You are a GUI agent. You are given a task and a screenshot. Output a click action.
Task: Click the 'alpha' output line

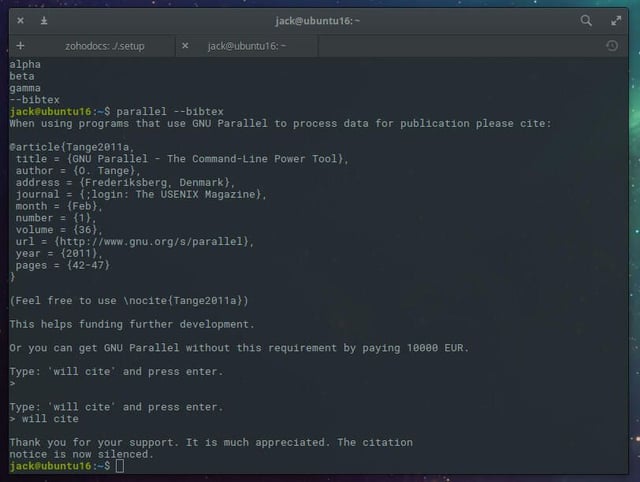[25, 64]
